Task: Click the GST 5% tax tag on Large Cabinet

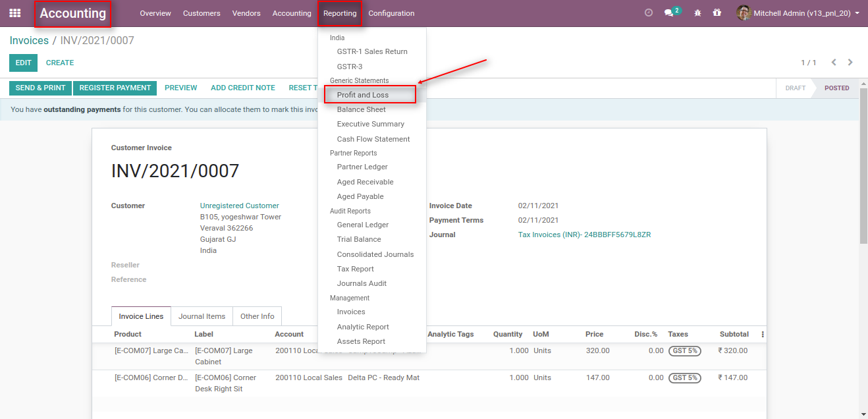Action: [x=684, y=350]
